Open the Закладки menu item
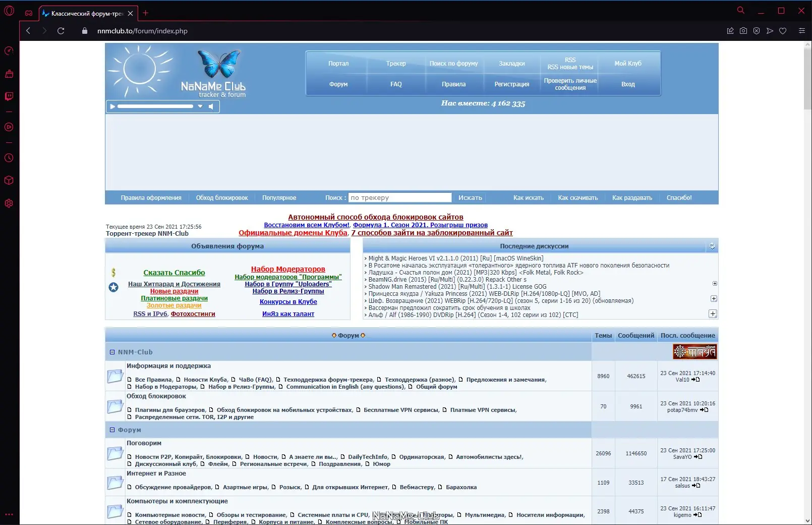 [x=512, y=64]
